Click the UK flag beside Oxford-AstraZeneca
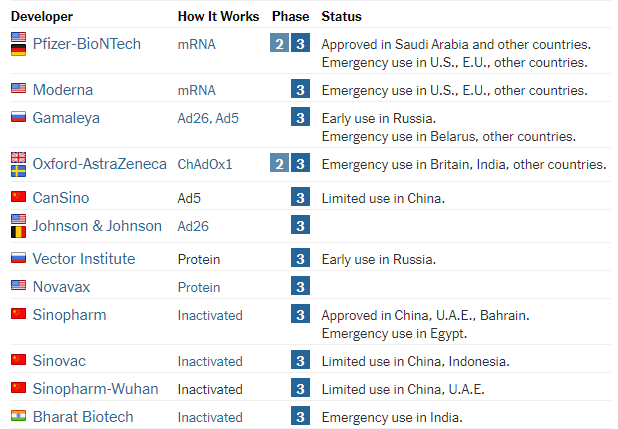Viewport: 618px width, 429px height. [19, 157]
